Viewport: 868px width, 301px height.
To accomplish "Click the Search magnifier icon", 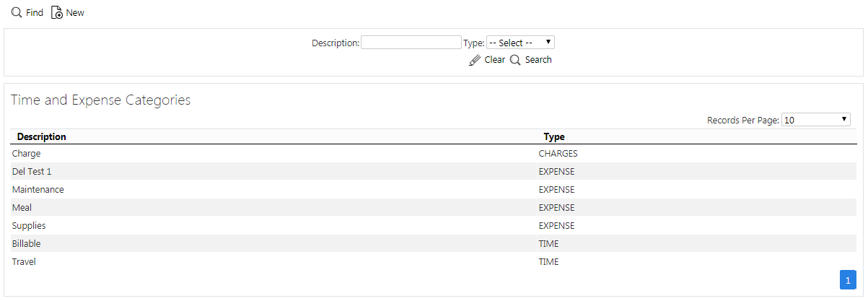I will (515, 60).
